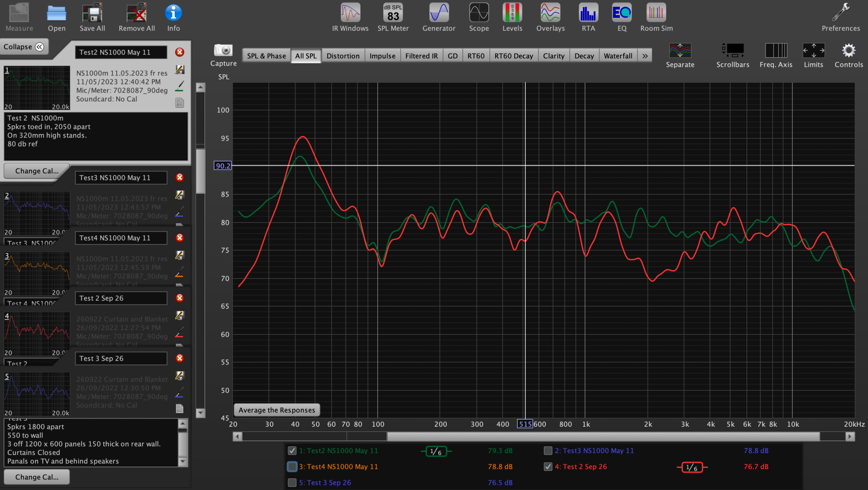Switch to the Waterfall tab
868x490 pixels.
[618, 56]
